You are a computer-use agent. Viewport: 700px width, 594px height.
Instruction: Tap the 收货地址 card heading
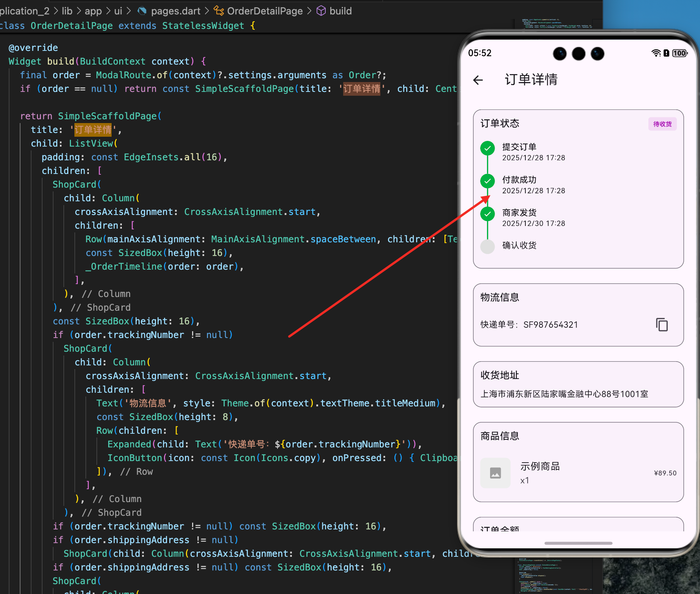(500, 375)
